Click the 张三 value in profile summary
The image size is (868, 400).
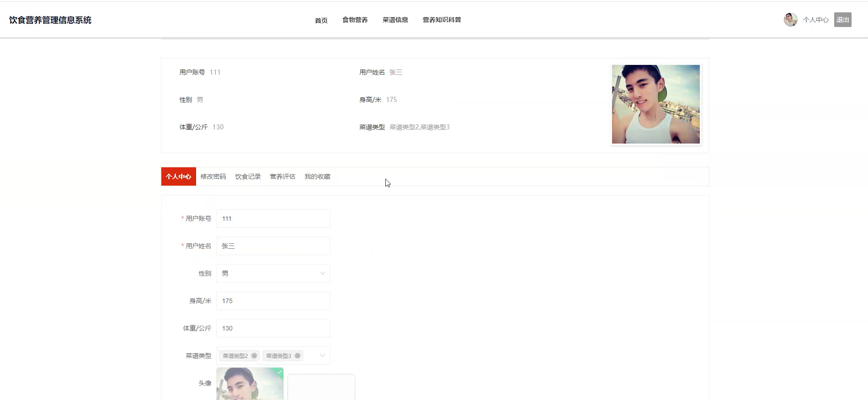pyautogui.click(x=396, y=72)
